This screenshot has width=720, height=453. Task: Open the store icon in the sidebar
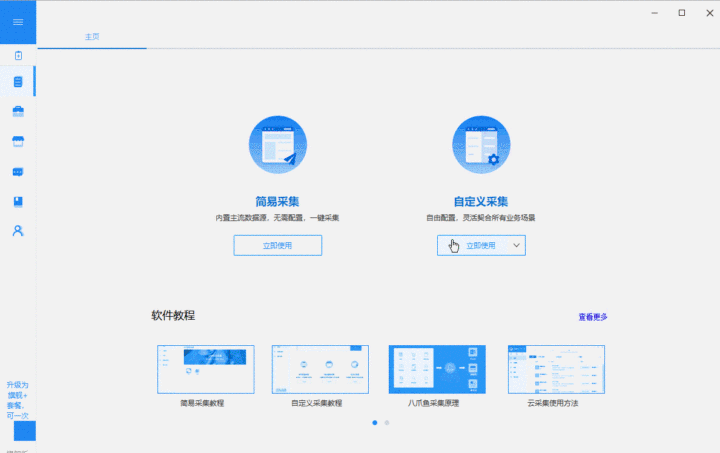(x=18, y=141)
